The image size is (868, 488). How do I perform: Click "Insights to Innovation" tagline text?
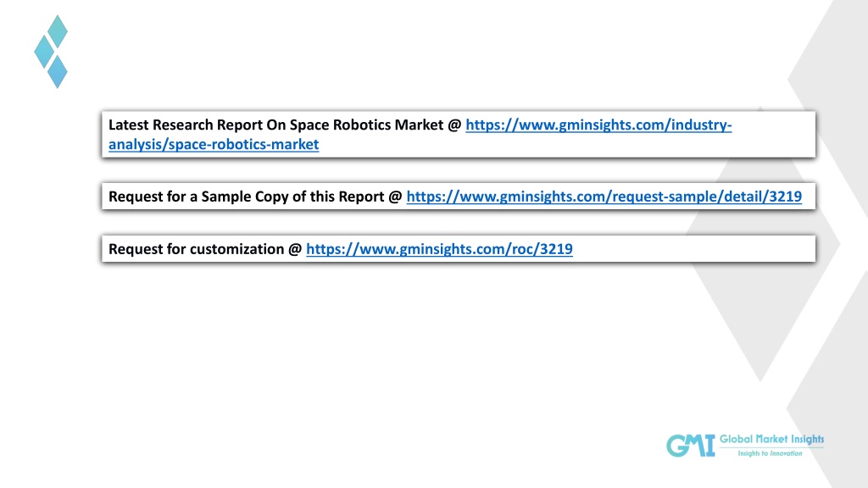pos(770,453)
